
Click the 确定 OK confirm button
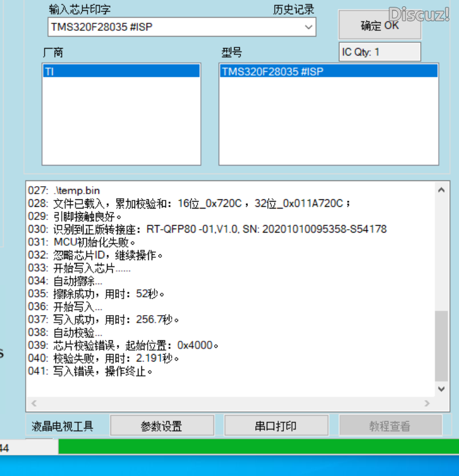point(379,25)
